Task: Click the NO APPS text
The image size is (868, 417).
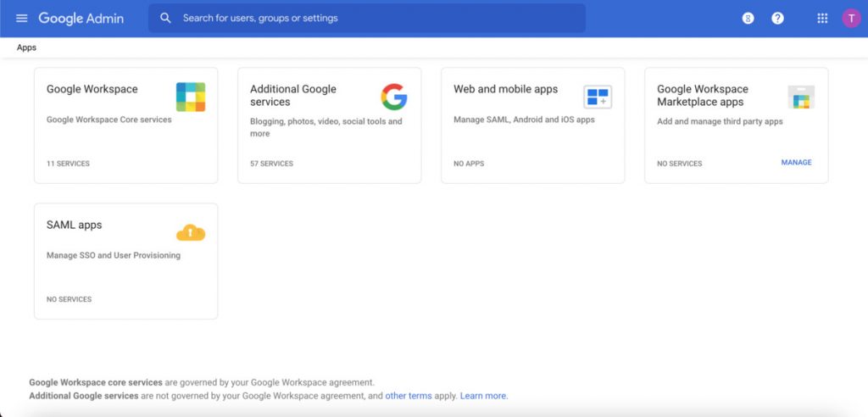Action: (469, 164)
